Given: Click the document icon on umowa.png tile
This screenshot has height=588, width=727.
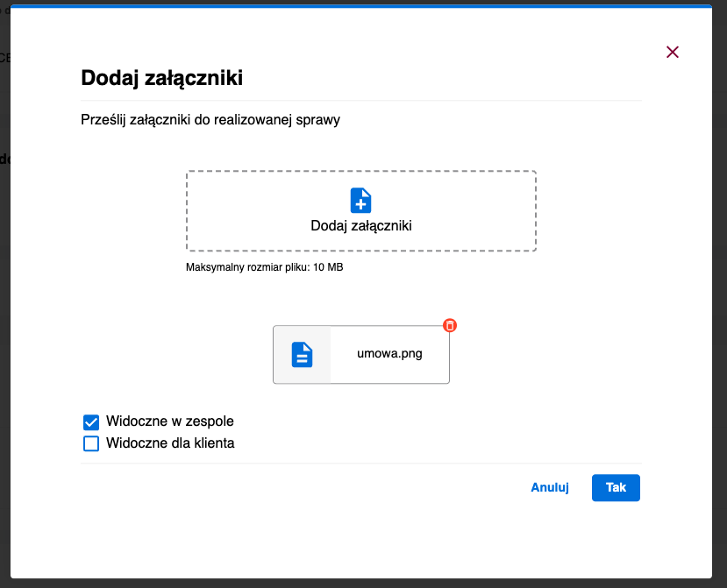Looking at the screenshot, I should coord(302,354).
